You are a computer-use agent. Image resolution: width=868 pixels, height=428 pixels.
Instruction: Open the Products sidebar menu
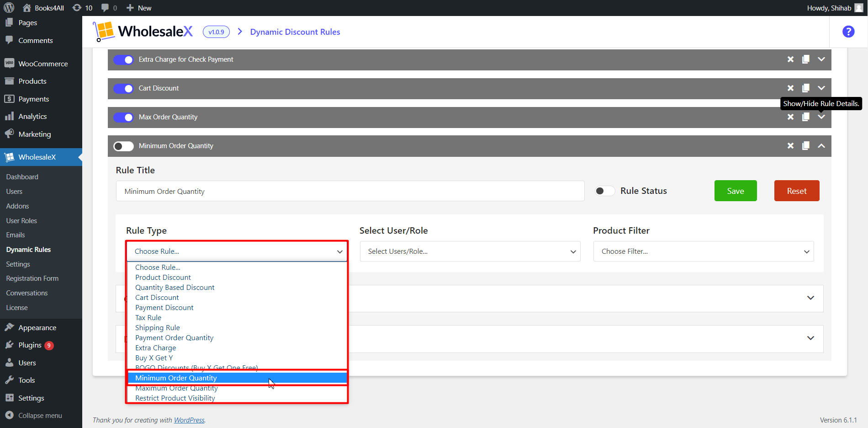tap(41, 81)
